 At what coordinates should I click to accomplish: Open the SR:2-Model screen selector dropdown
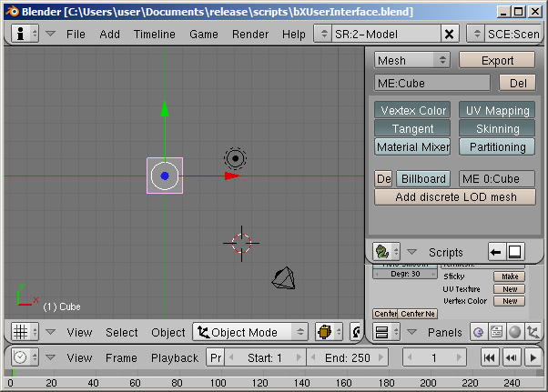[322, 34]
